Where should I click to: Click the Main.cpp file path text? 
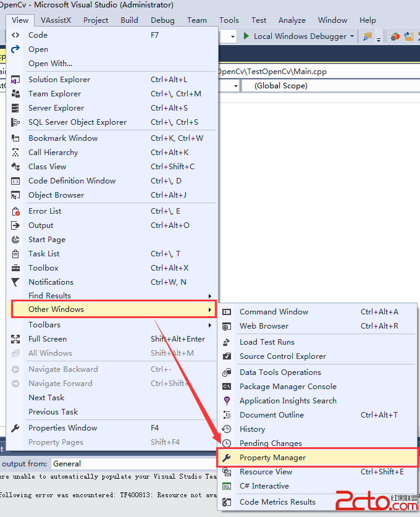(272, 72)
